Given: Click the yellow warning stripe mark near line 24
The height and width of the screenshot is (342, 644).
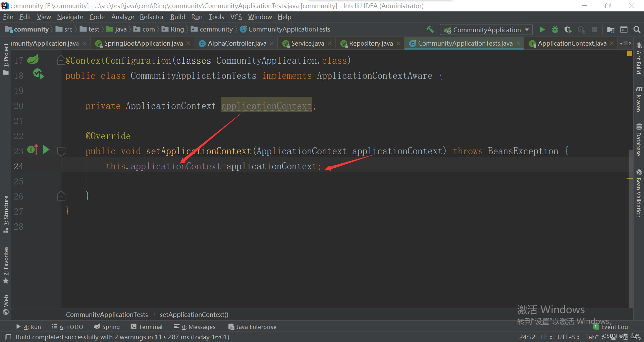Looking at the screenshot, I should coord(630,178).
